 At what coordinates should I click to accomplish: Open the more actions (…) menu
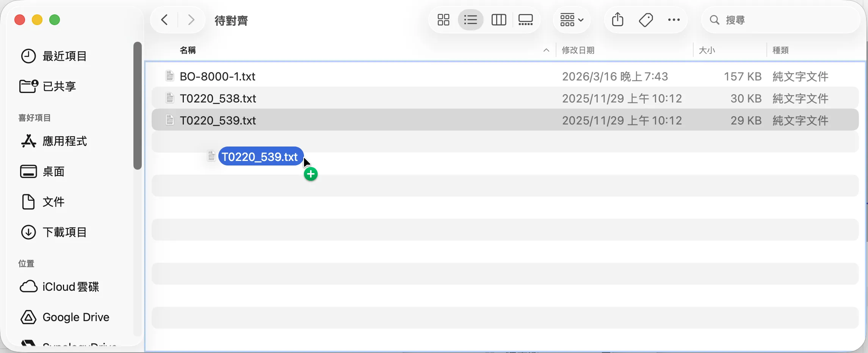pyautogui.click(x=674, y=20)
